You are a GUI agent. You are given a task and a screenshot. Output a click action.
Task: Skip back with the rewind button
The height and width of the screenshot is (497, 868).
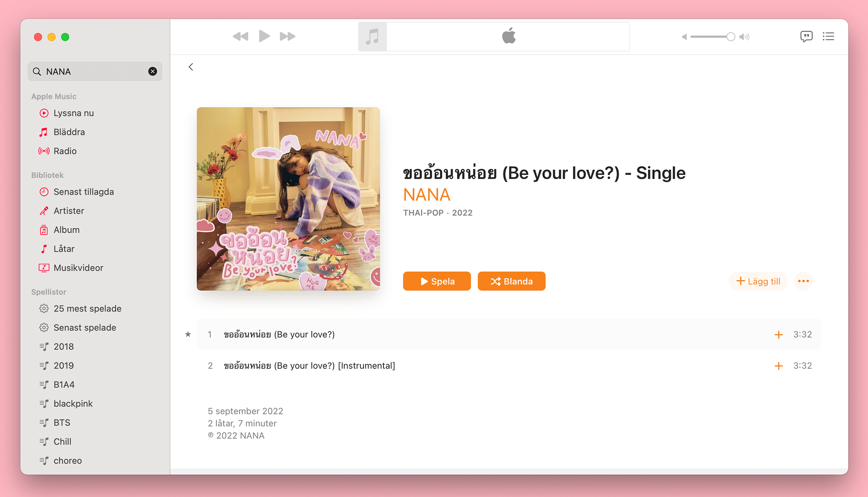240,36
